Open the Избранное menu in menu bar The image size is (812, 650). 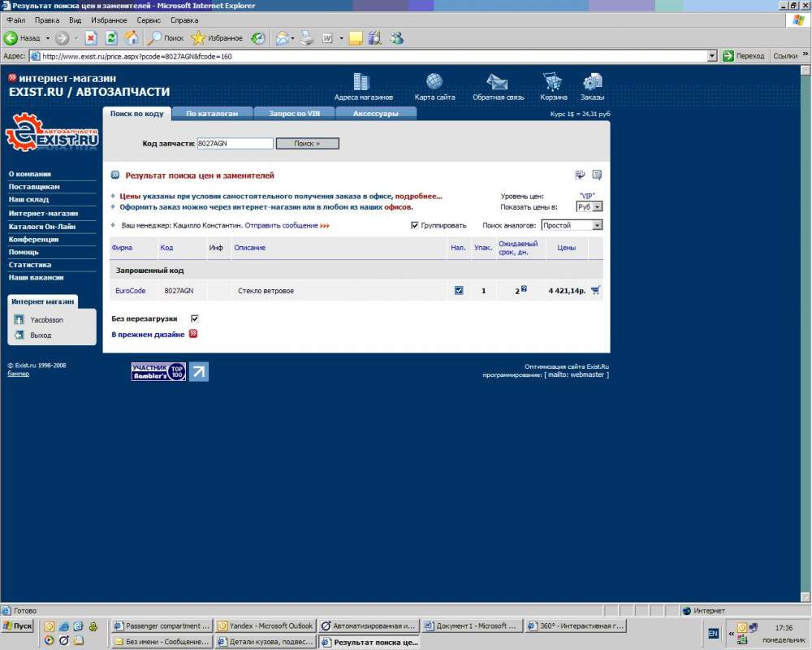tap(109, 20)
